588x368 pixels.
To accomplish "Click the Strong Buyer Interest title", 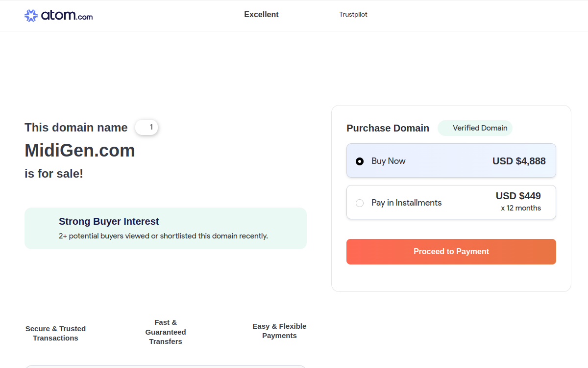I will click(109, 221).
